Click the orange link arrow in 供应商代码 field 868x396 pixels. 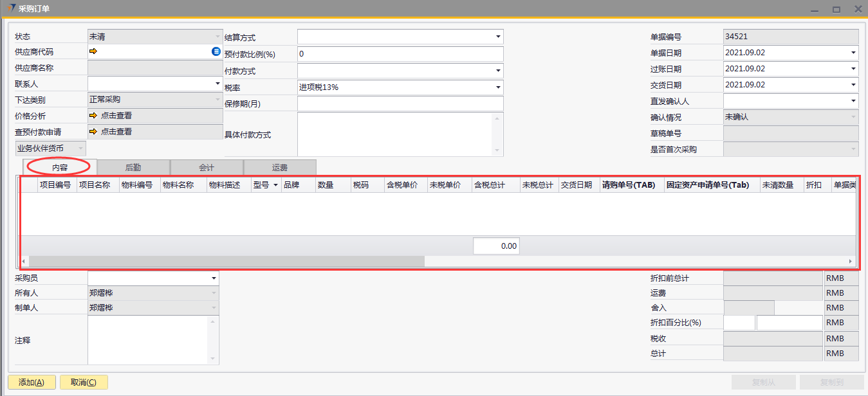93,51
